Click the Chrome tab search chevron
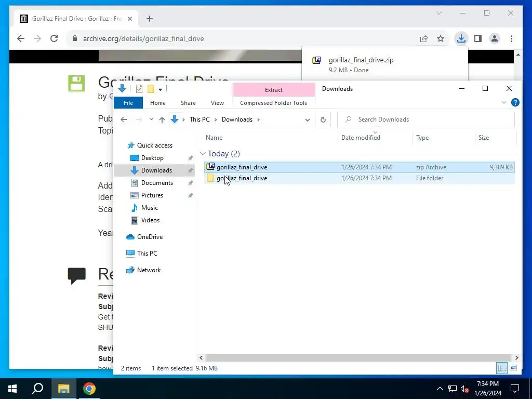This screenshot has height=399, width=532. pos(438,13)
